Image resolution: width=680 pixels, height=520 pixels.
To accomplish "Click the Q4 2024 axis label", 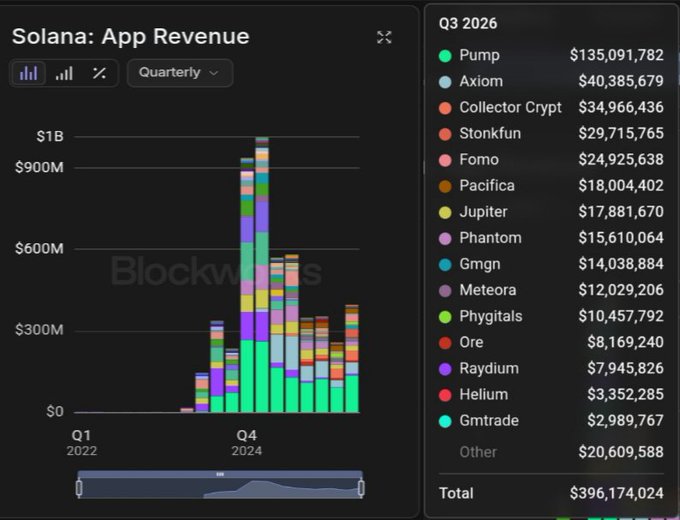I will [x=247, y=443].
